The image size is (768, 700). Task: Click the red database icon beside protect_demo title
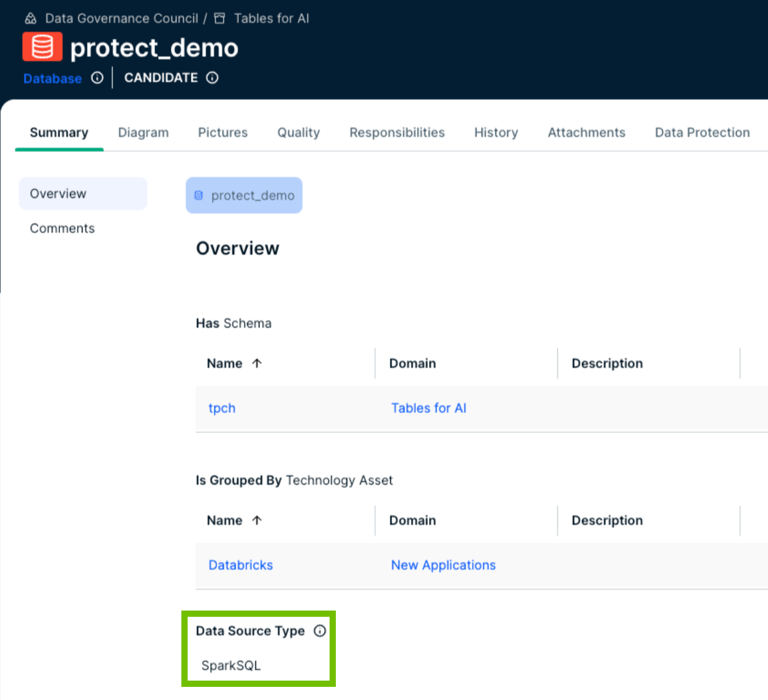click(42, 46)
